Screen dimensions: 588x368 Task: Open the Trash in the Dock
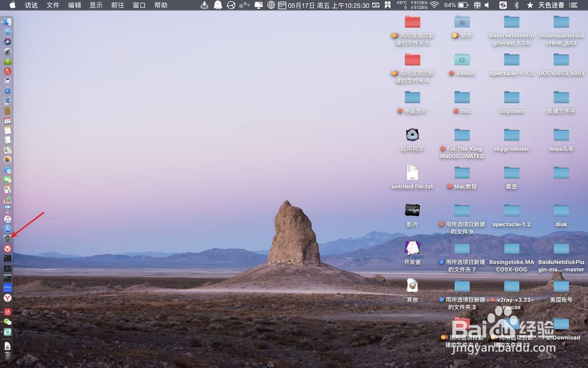click(x=8, y=355)
